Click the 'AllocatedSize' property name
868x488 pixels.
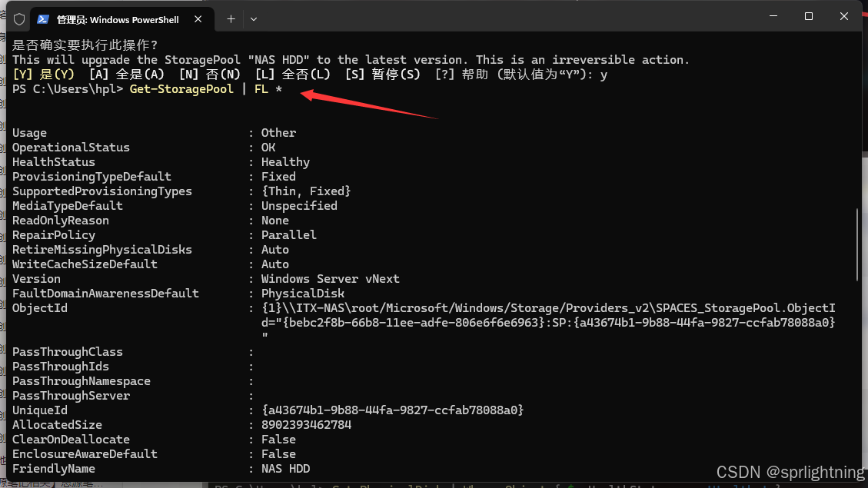point(57,425)
